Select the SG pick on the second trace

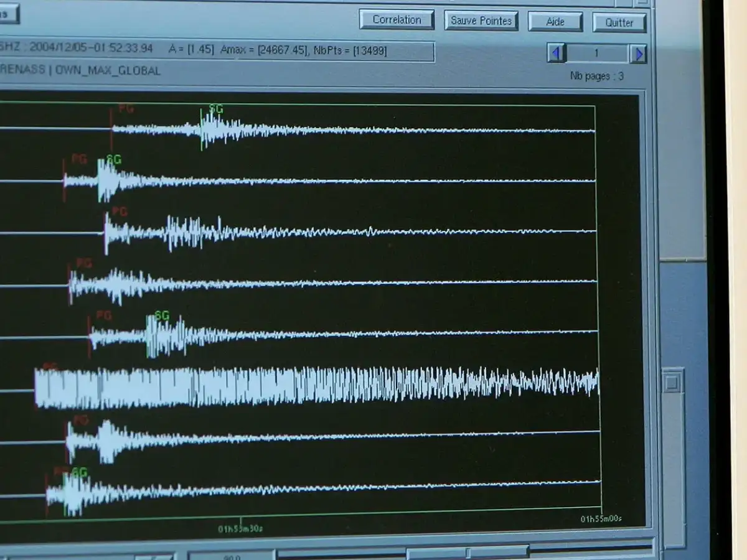point(114,159)
